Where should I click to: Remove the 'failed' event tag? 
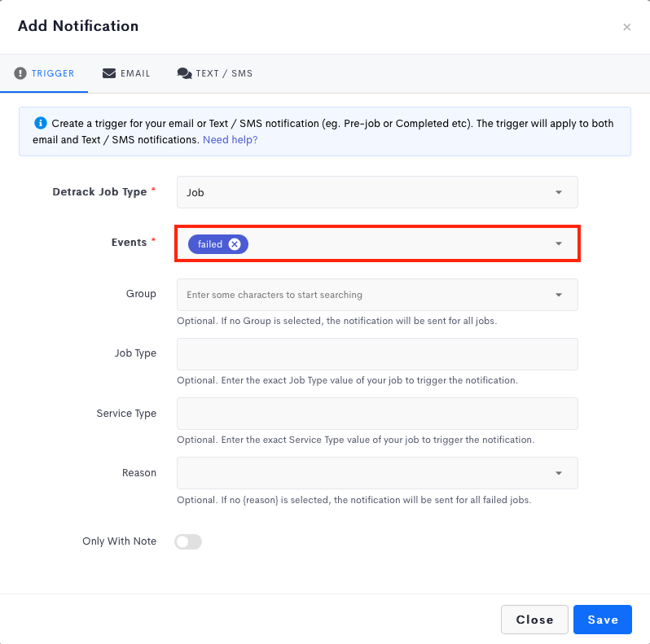235,244
